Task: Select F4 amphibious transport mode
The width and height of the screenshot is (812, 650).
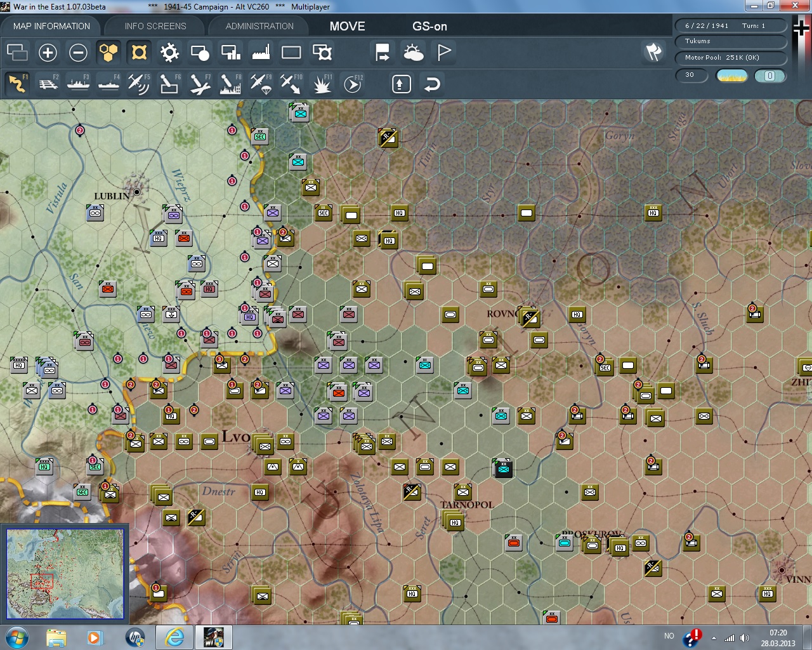Action: (108, 83)
